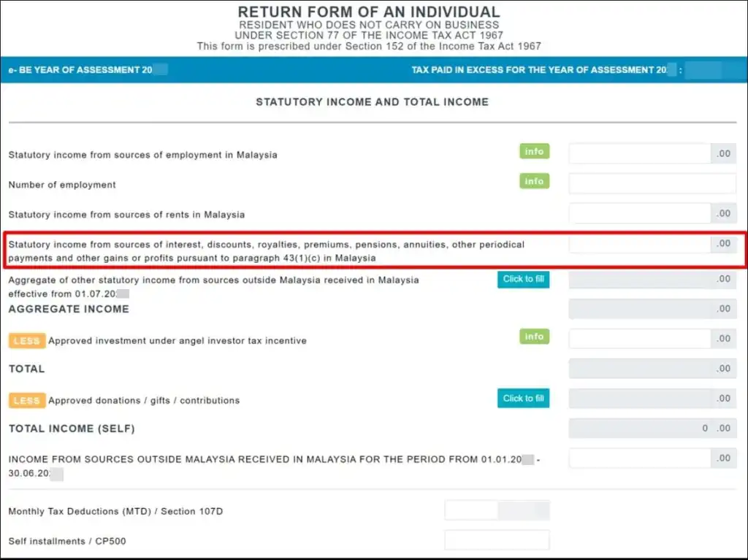Click the approved donations amount field
This screenshot has height=560, width=748.
(x=639, y=399)
